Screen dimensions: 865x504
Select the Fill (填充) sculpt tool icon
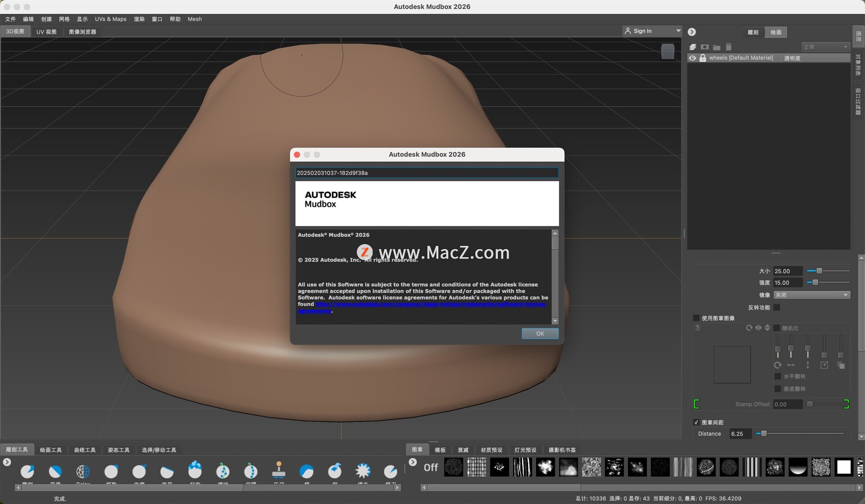(363, 471)
